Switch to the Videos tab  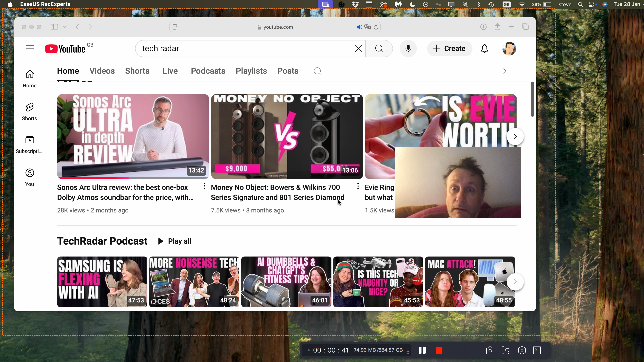(102, 71)
